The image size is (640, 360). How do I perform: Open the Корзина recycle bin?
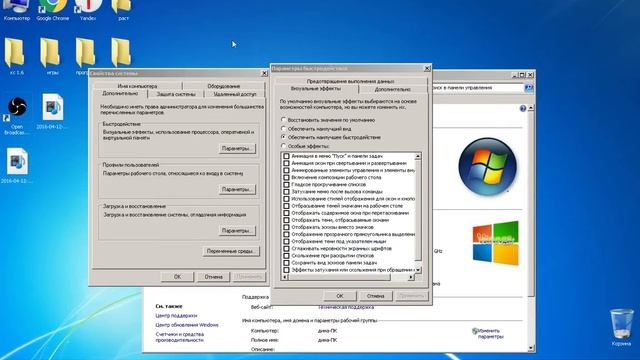tap(622, 327)
